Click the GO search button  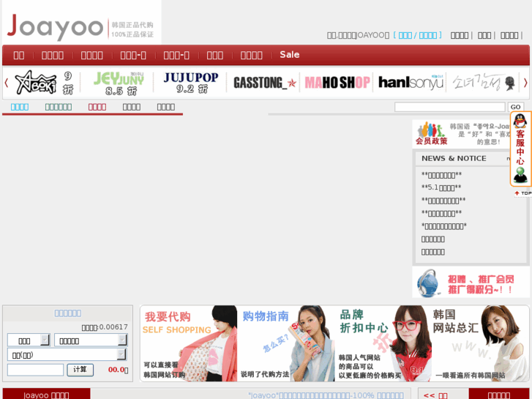click(x=515, y=107)
